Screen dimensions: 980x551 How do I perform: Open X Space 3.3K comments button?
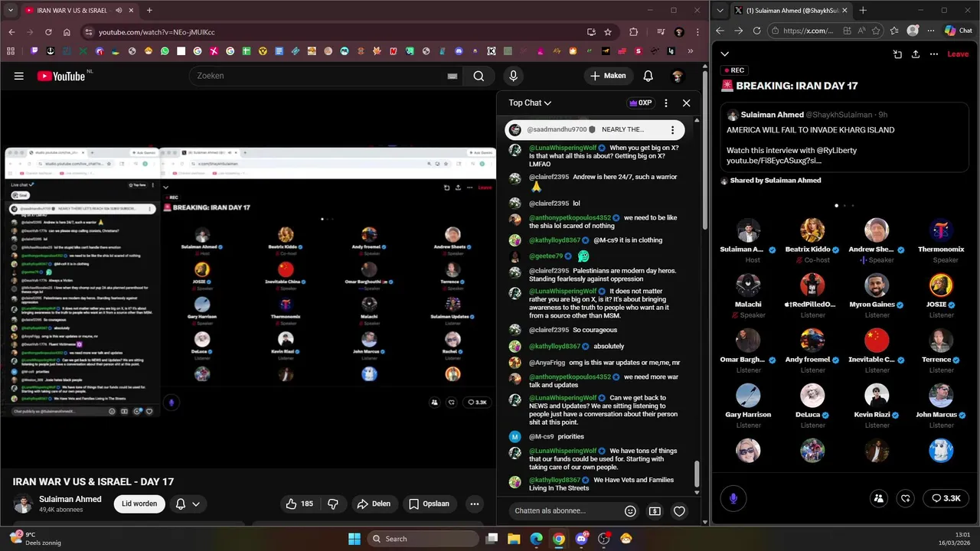coord(946,498)
